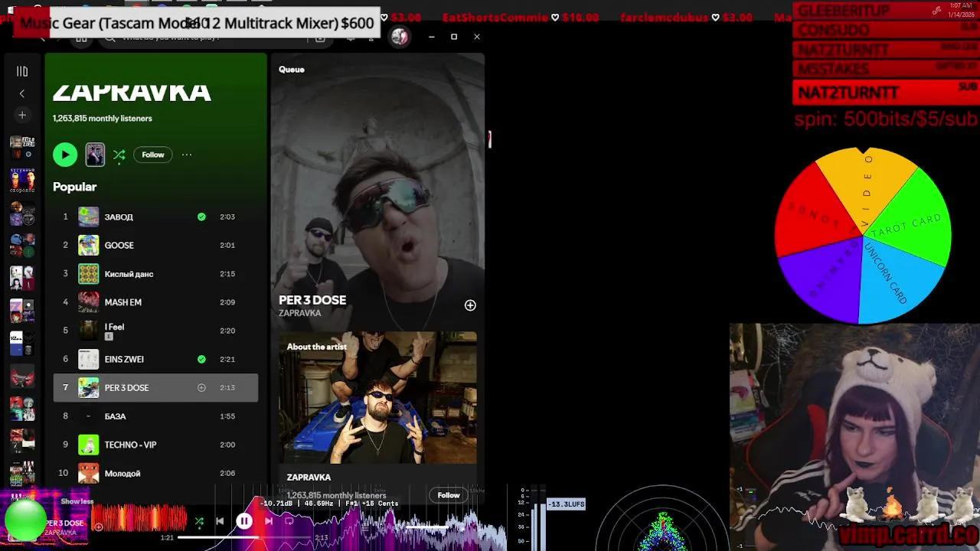980x551 pixels.
Task: Open the three-dot more options menu
Action: pos(187,155)
